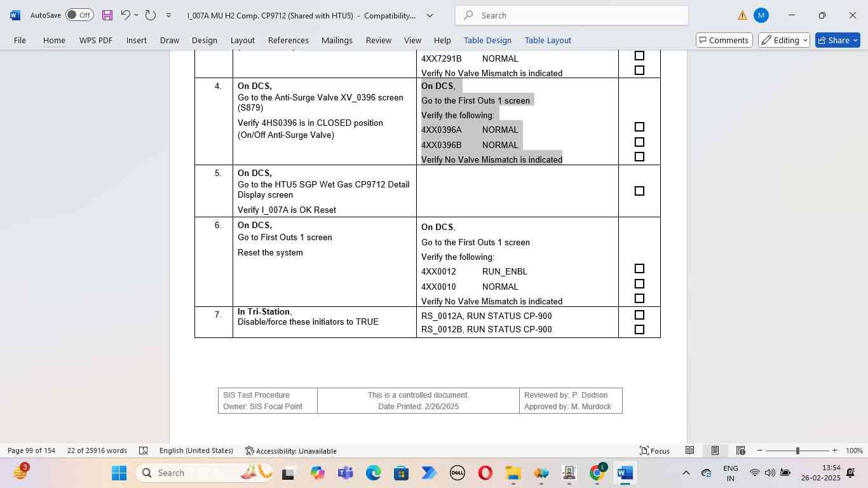Open Microsoft Store from taskbar
The image size is (868, 488).
pyautogui.click(x=401, y=473)
